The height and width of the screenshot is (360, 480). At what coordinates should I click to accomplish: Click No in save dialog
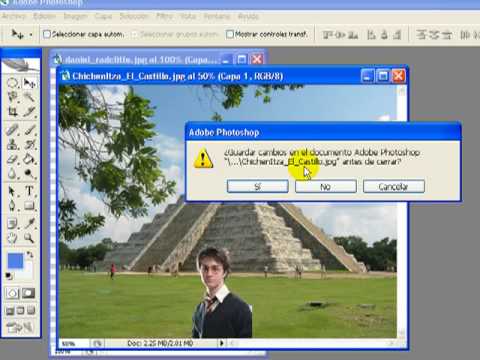coord(326,186)
